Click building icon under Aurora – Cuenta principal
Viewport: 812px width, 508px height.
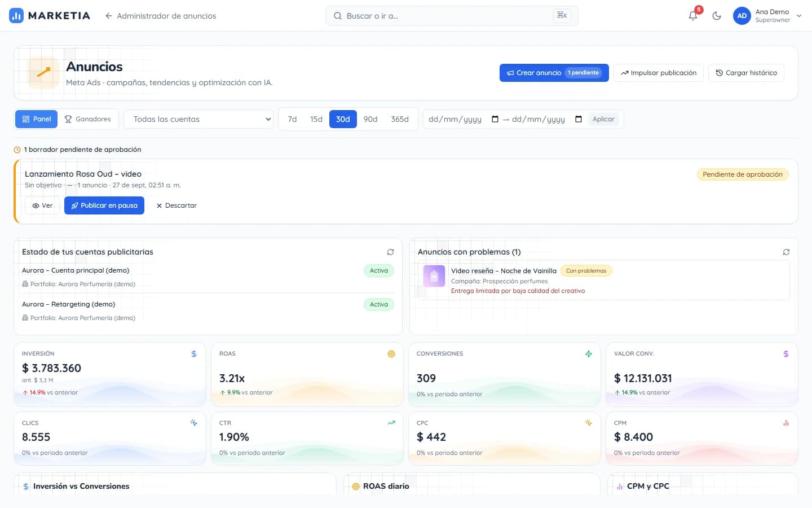[x=25, y=284]
